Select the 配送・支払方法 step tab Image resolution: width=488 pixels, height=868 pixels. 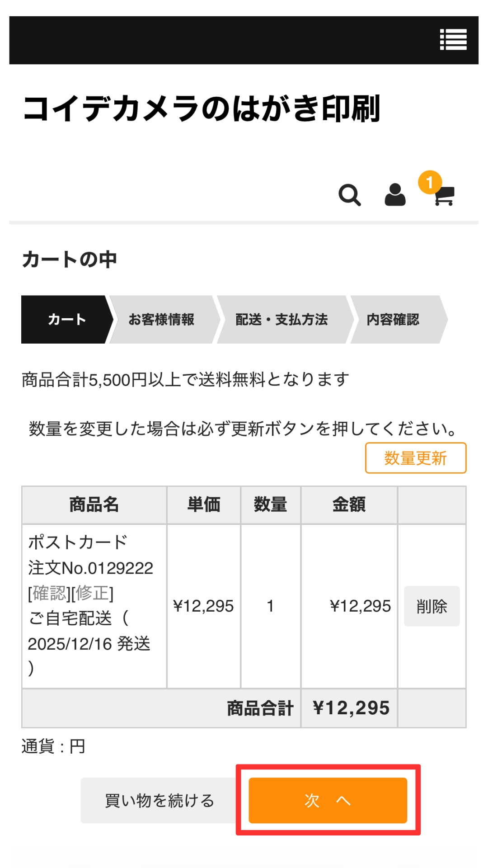click(282, 320)
